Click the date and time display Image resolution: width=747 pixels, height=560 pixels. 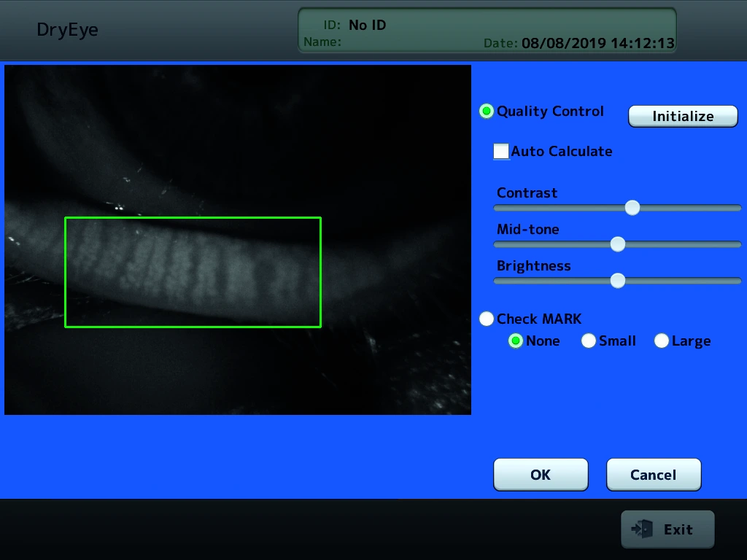[597, 43]
